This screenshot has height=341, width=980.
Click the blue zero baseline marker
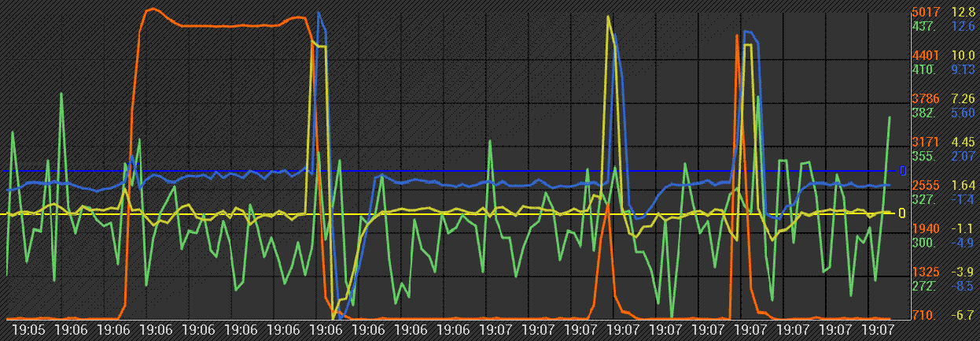[902, 170]
